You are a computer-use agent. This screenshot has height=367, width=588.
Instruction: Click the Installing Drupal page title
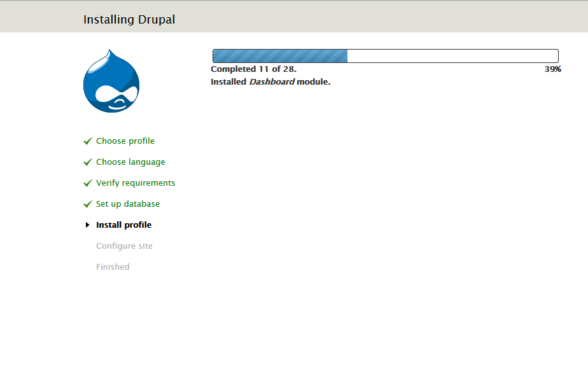(129, 20)
